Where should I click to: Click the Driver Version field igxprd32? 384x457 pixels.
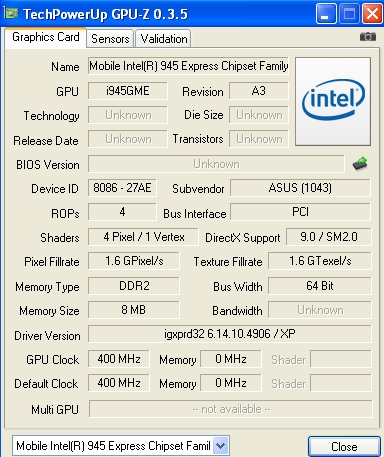pyautogui.click(x=230, y=334)
